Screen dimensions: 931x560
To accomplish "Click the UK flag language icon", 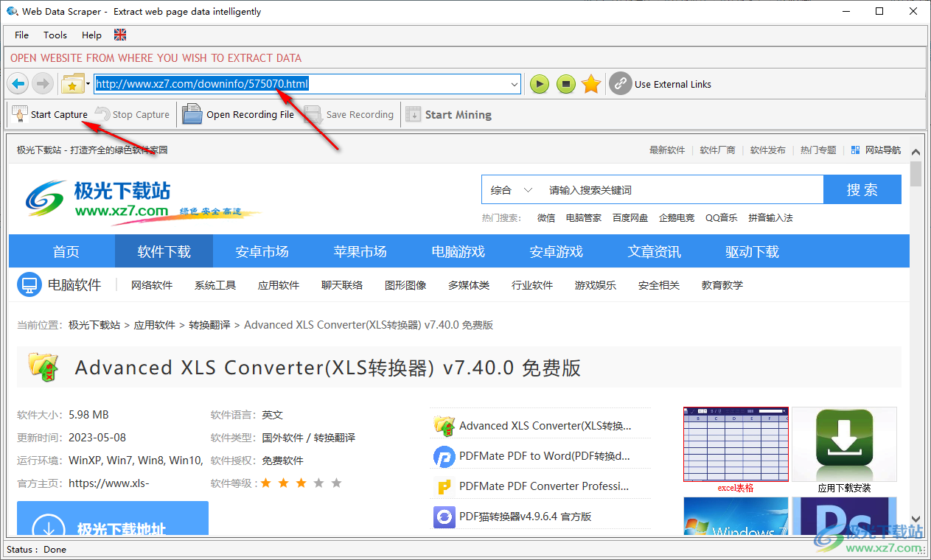I will tap(121, 35).
